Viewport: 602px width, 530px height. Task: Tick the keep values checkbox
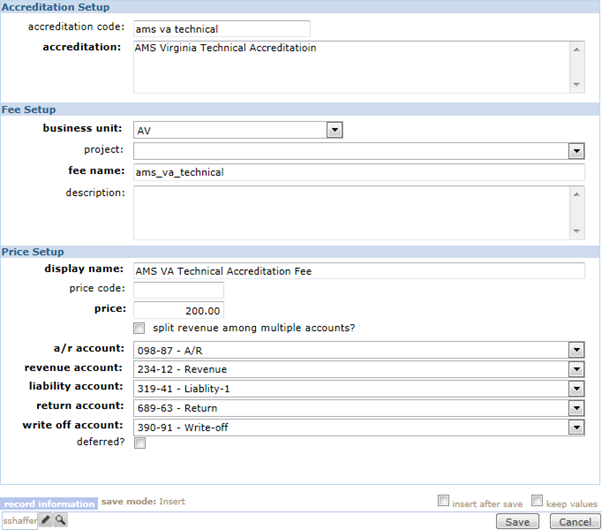click(x=537, y=501)
